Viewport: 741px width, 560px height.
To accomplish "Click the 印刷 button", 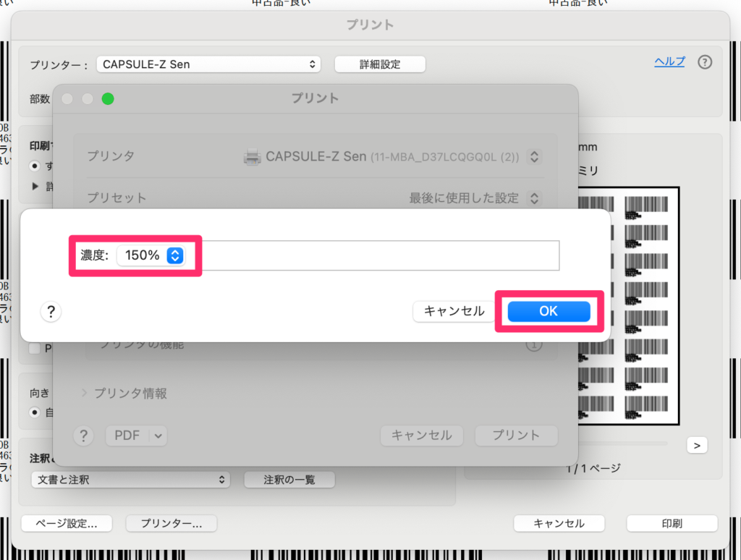I will [x=672, y=523].
